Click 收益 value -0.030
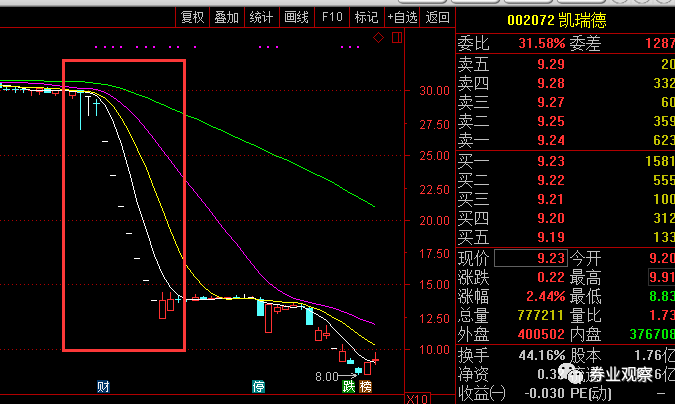The width and height of the screenshot is (675, 404). coord(544,393)
